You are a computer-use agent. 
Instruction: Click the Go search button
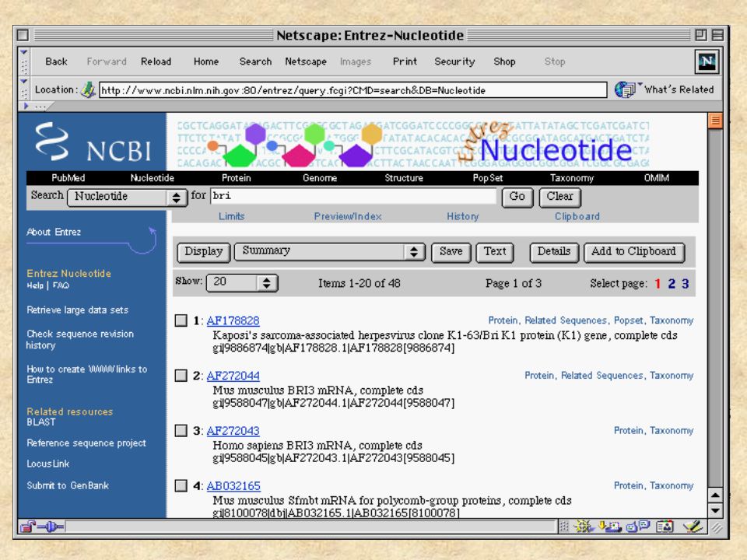pos(517,197)
